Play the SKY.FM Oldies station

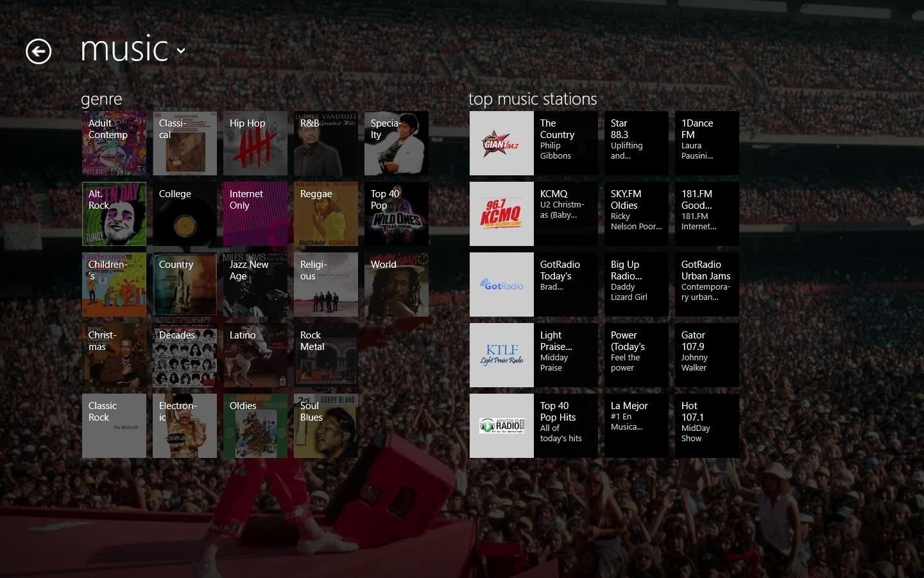tap(637, 214)
